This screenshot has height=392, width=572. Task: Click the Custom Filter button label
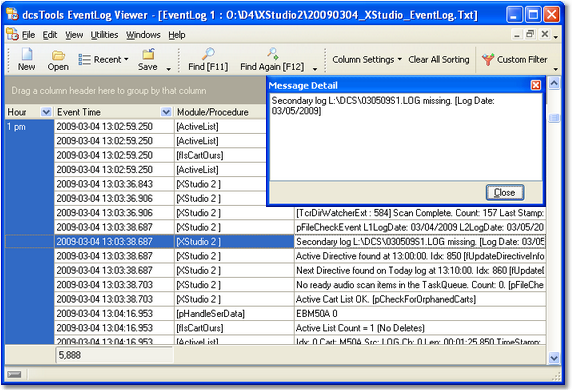point(522,59)
